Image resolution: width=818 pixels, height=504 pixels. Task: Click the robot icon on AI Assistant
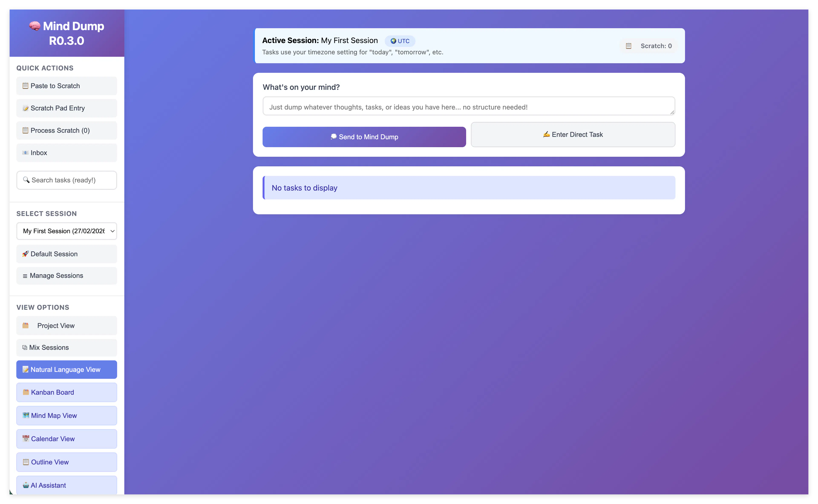click(x=26, y=485)
